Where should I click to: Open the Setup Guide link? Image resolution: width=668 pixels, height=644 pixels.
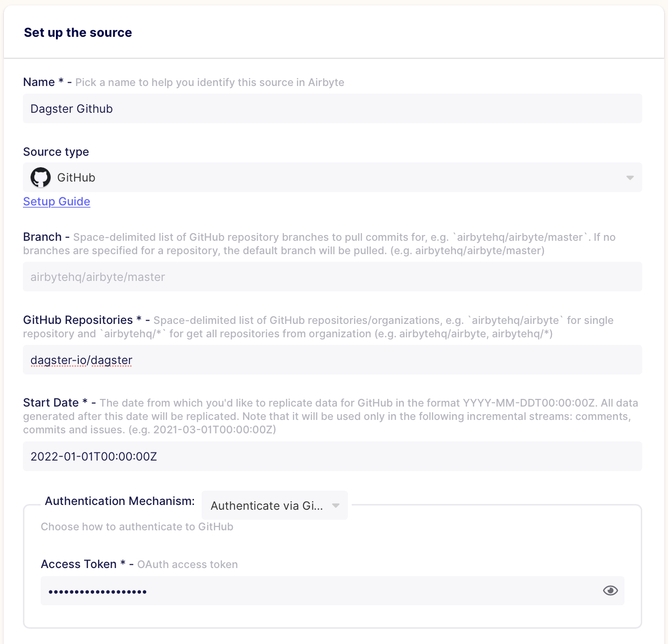click(56, 202)
